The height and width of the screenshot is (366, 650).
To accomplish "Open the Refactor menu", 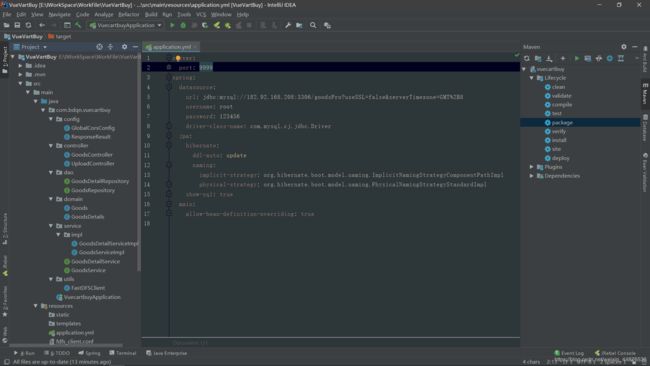I will (129, 15).
